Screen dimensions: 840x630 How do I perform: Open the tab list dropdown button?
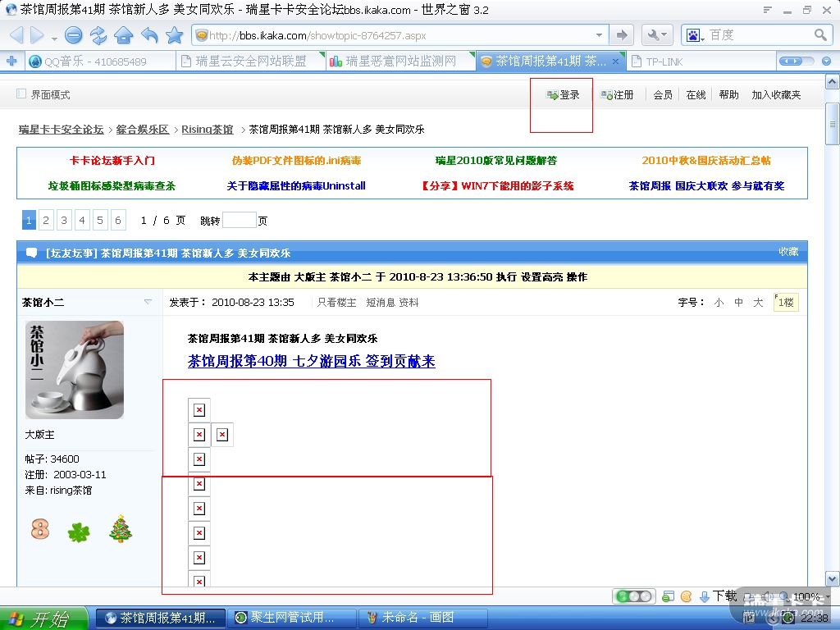coord(826,61)
